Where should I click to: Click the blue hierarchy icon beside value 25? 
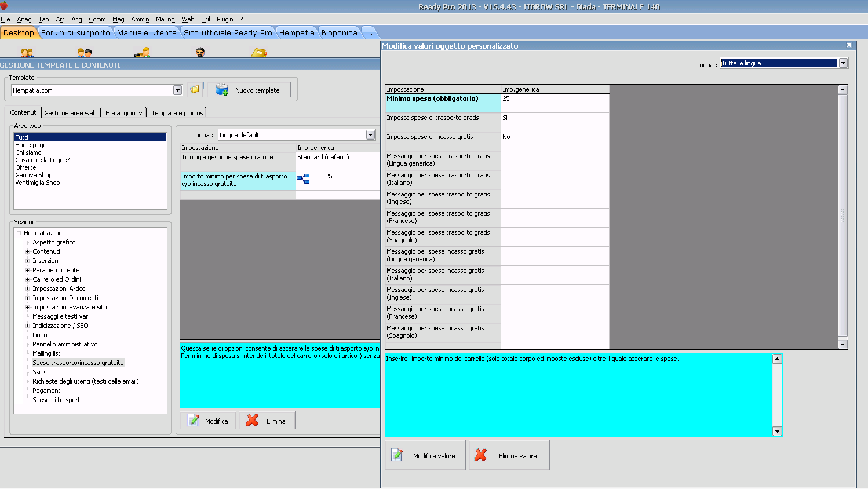(x=303, y=179)
